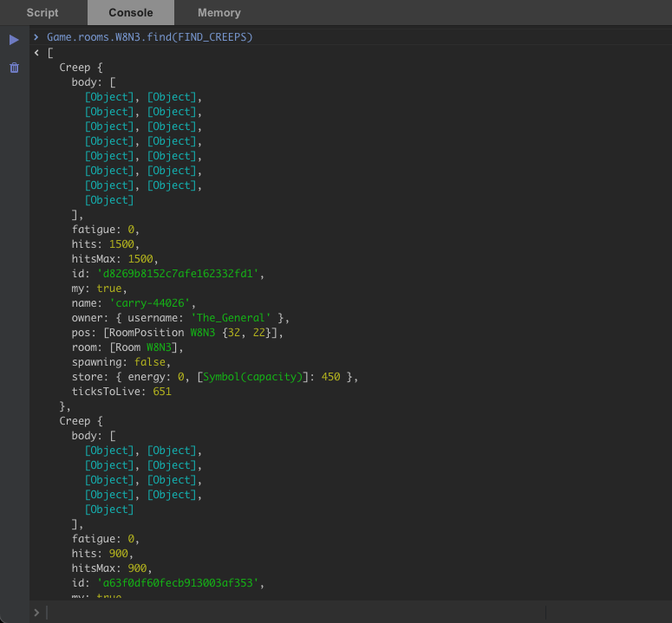
Task: Clear the console with the trash icon
Action: 14,68
